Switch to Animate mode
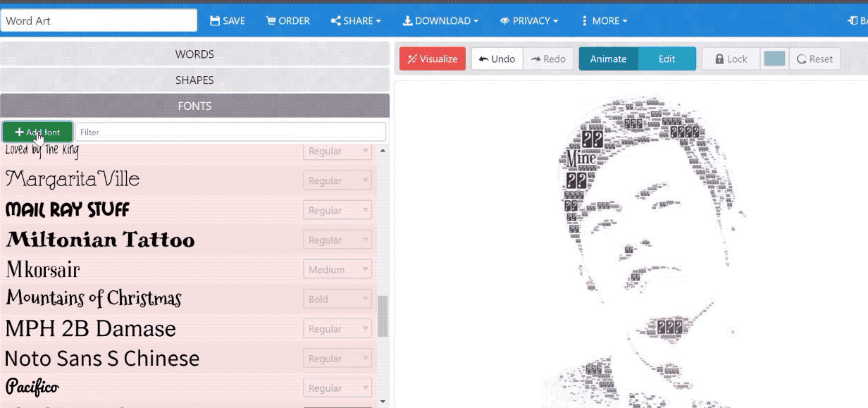Screen dimensions: 868x408 [x=608, y=58]
